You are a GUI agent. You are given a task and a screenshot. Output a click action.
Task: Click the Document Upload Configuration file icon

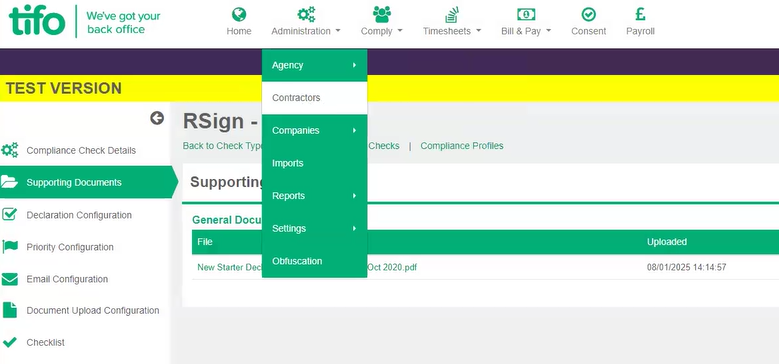pyautogui.click(x=9, y=310)
